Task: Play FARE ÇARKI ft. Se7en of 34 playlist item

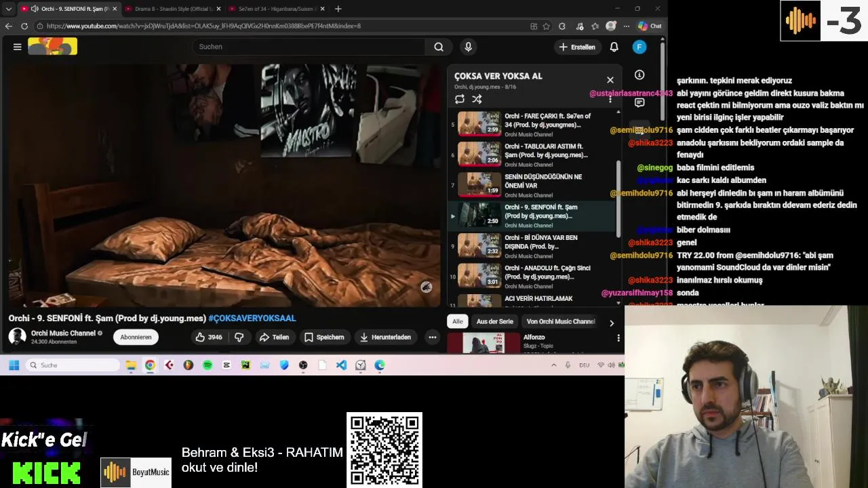Action: pyautogui.click(x=532, y=124)
